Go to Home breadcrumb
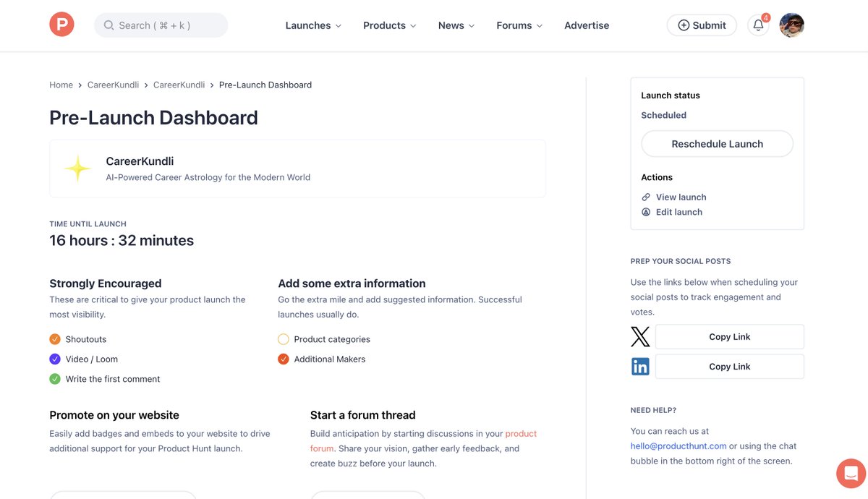 pyautogui.click(x=61, y=85)
